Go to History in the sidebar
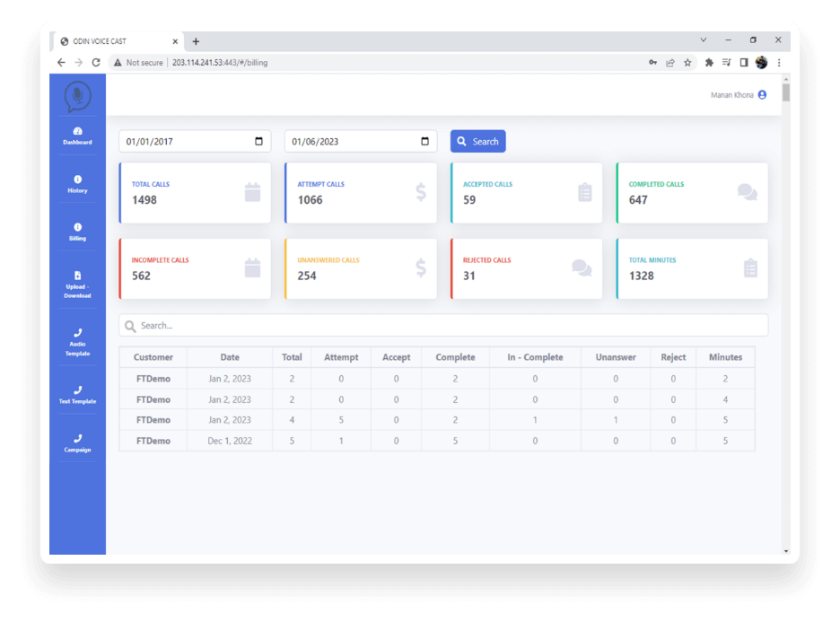840x622 pixels. (77, 184)
